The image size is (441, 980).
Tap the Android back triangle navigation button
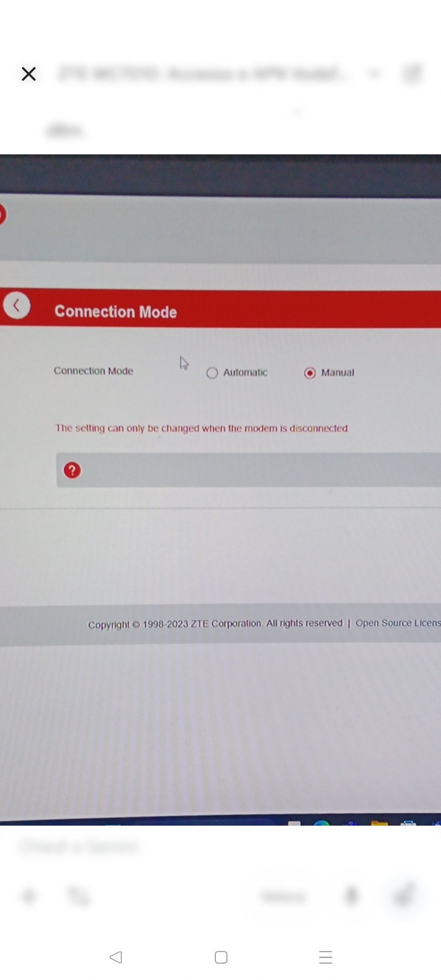coord(116,957)
